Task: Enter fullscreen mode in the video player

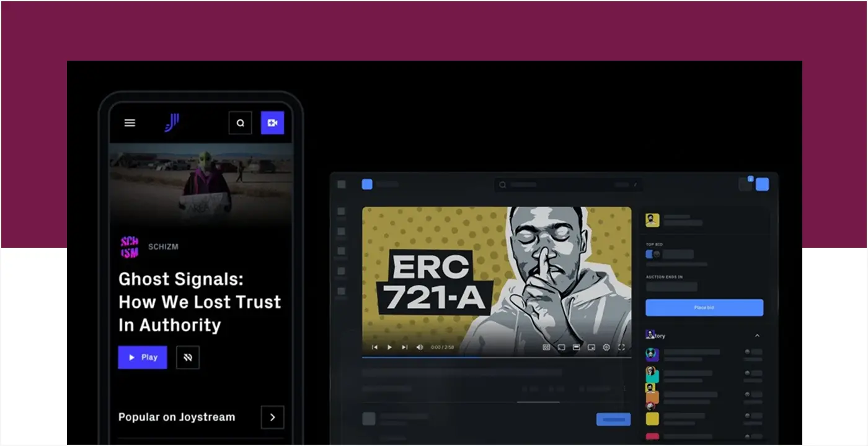Action: point(621,348)
